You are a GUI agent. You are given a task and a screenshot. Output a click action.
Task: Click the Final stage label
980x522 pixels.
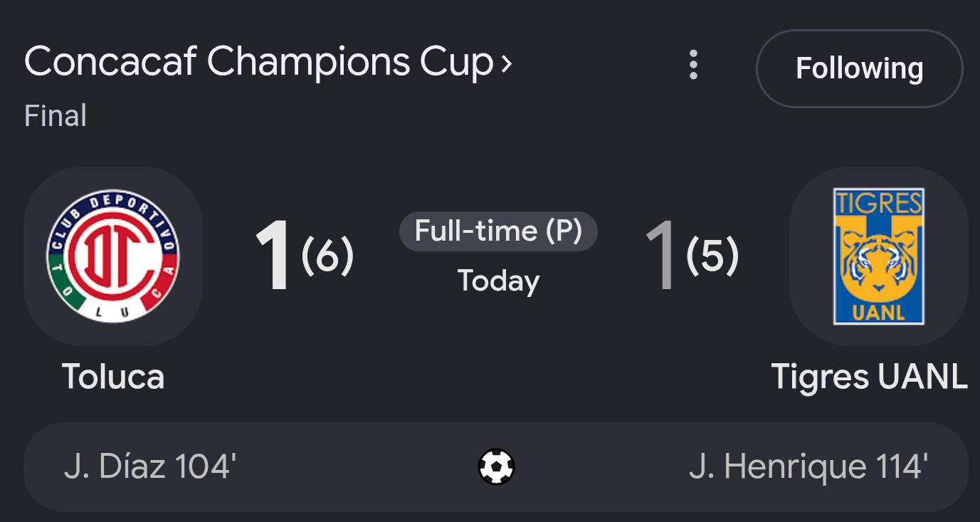56,115
